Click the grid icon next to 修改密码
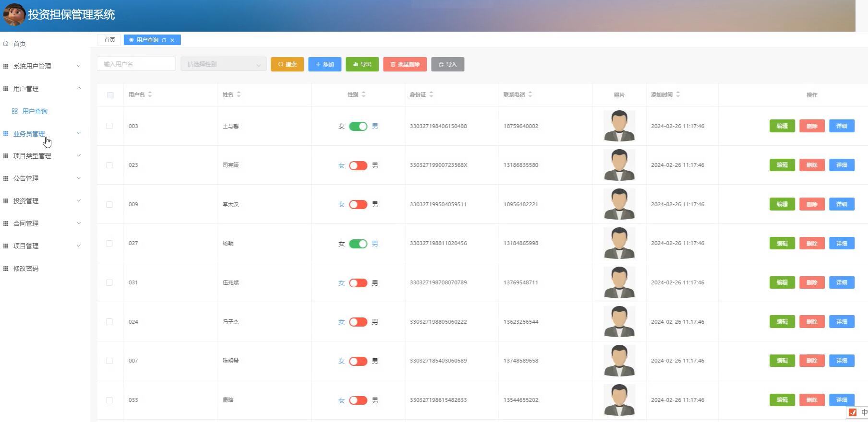868x422 pixels. click(x=6, y=269)
